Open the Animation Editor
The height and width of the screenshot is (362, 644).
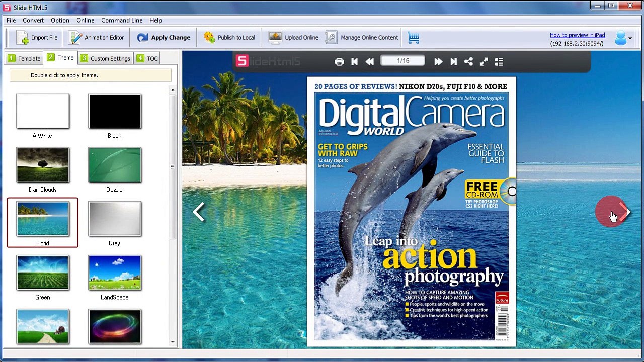click(x=96, y=38)
